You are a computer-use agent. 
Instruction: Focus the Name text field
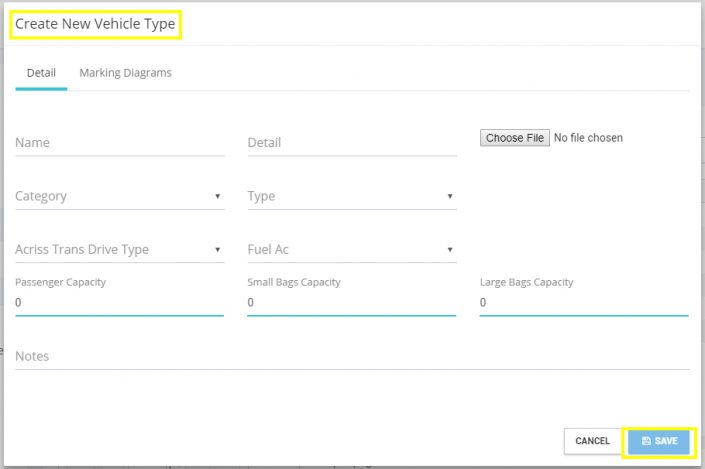click(119, 143)
